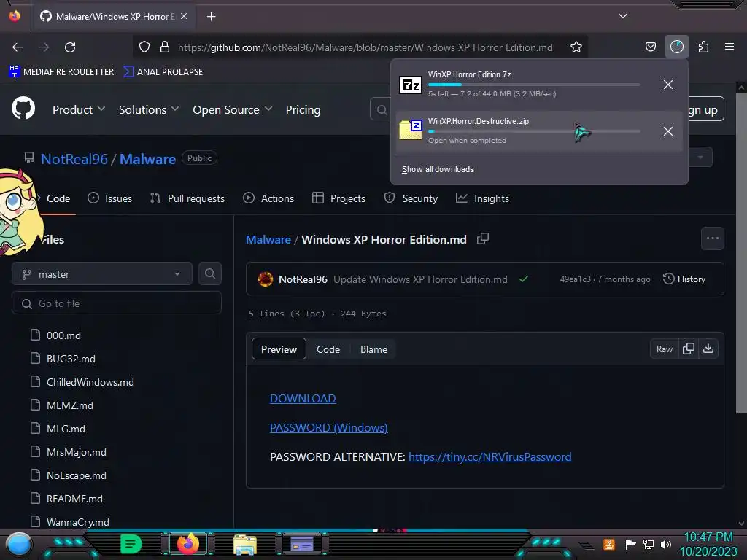This screenshot has height=560, width=747.
Task: Toggle the downloads progress toolbar icon
Action: pos(676,47)
